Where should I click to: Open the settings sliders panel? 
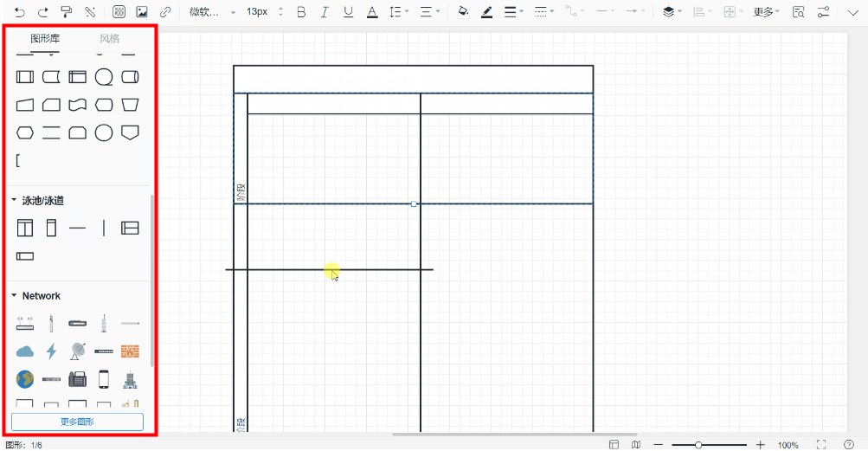coord(824,11)
